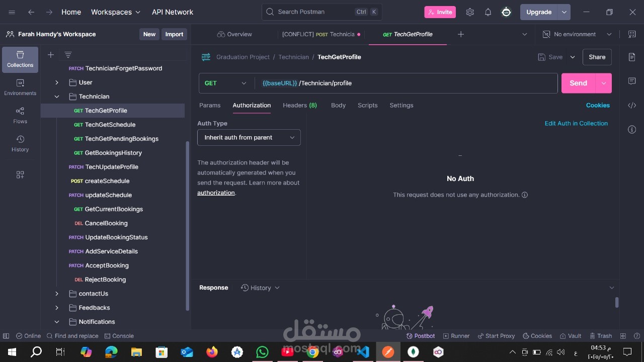The image size is (644, 362).
Task: Open the Overview tab
Action: tap(234, 34)
